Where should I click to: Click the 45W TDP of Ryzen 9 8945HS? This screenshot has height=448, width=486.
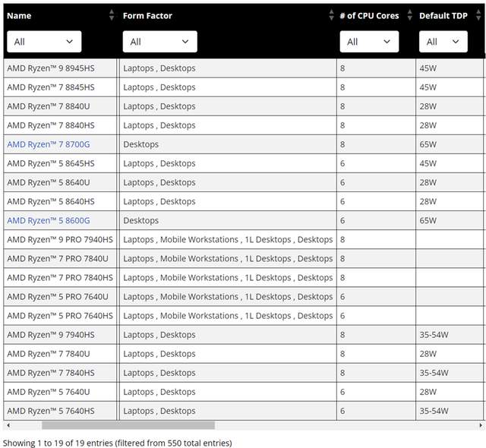point(428,68)
